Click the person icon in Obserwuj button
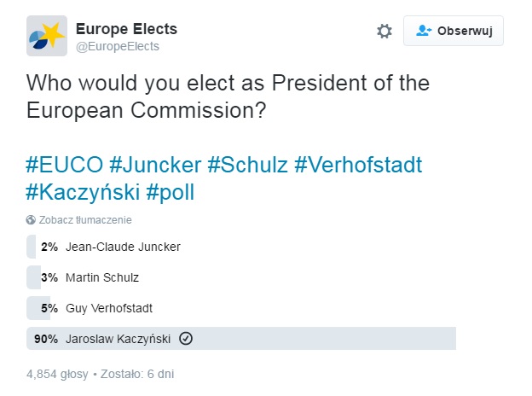Viewport: 532px width, 396px height. (x=424, y=31)
